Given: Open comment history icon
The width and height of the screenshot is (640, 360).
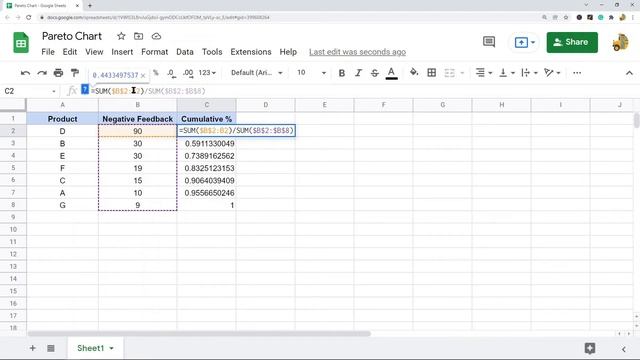Looking at the screenshot, I should coord(489,42).
